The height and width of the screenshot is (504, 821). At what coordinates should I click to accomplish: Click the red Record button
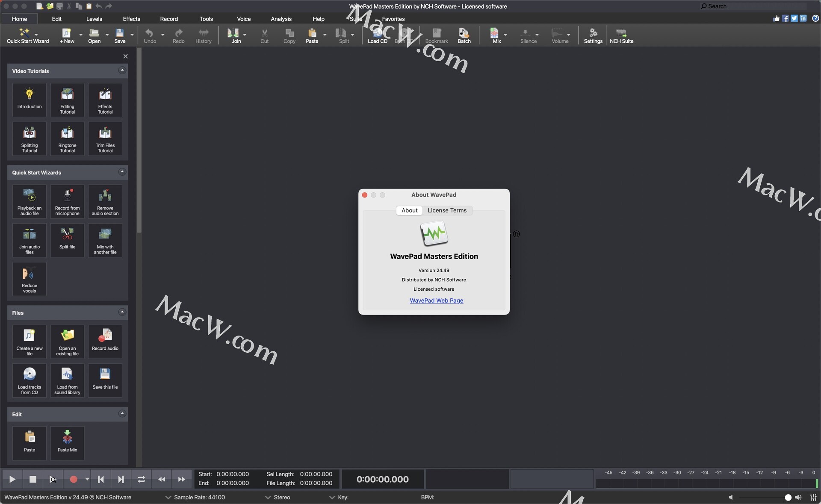(73, 479)
